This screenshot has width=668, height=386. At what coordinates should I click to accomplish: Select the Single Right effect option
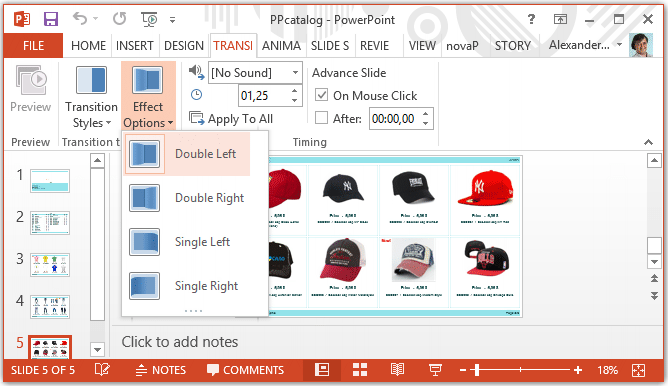click(187, 286)
